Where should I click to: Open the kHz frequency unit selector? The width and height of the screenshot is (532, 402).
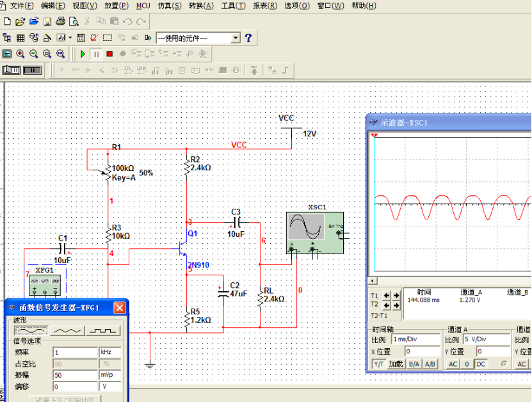coord(109,352)
